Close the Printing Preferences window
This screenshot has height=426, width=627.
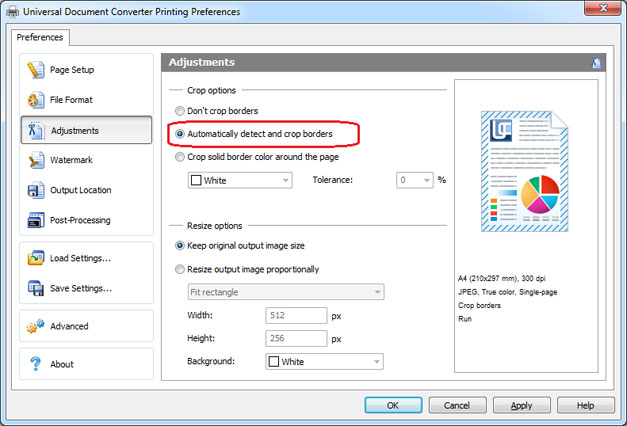coord(603,7)
